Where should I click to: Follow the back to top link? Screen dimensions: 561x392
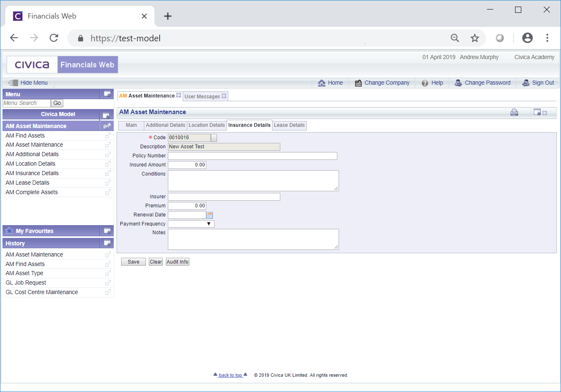[x=230, y=375]
